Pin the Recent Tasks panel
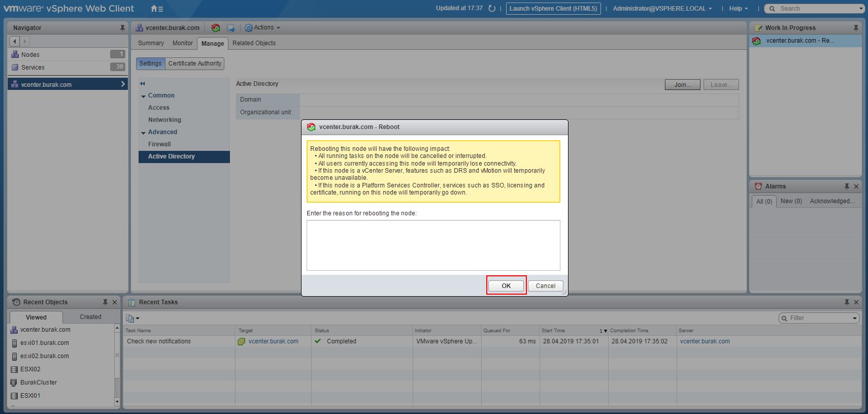The width and height of the screenshot is (868, 414). (847, 302)
